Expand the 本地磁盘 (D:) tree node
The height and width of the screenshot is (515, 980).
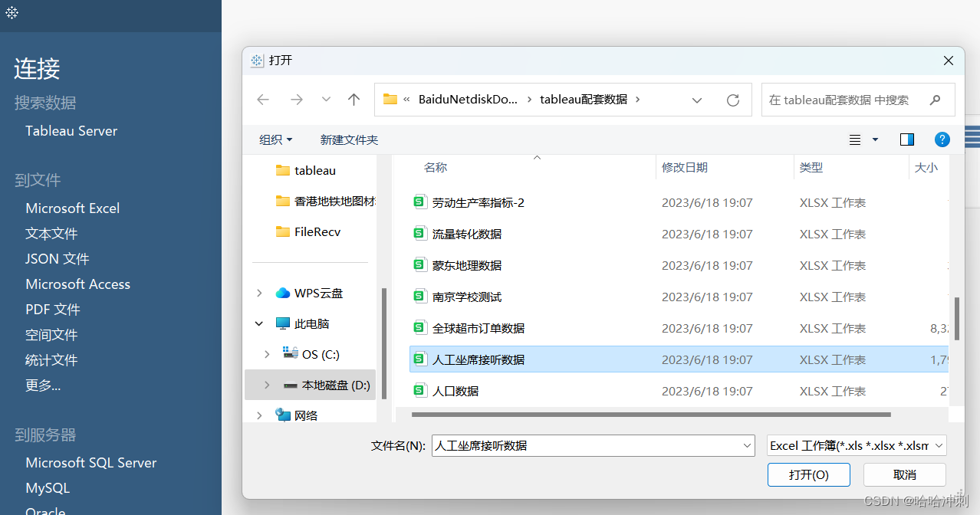pyautogui.click(x=267, y=385)
